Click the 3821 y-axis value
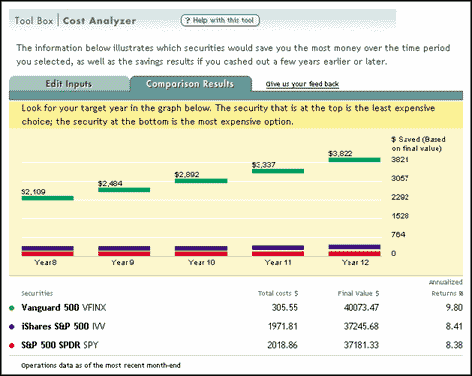 pos(400,160)
